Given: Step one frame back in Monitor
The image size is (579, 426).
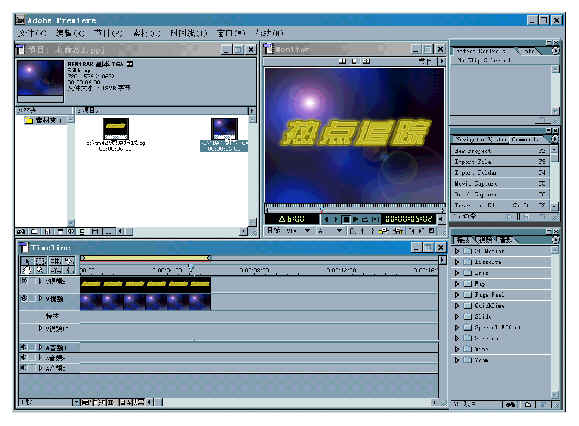Looking at the screenshot, I should point(326,219).
